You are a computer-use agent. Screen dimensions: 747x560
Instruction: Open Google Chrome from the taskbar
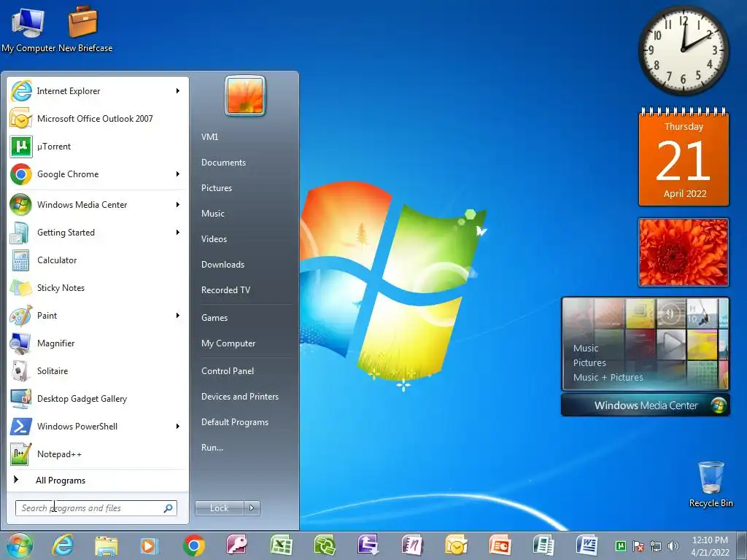[194, 545]
